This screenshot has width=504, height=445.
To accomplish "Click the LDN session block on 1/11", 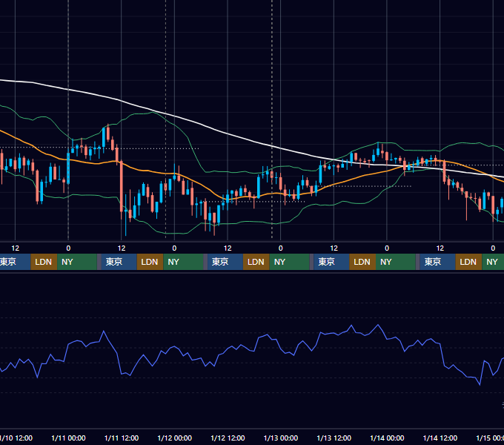I will point(150,262).
